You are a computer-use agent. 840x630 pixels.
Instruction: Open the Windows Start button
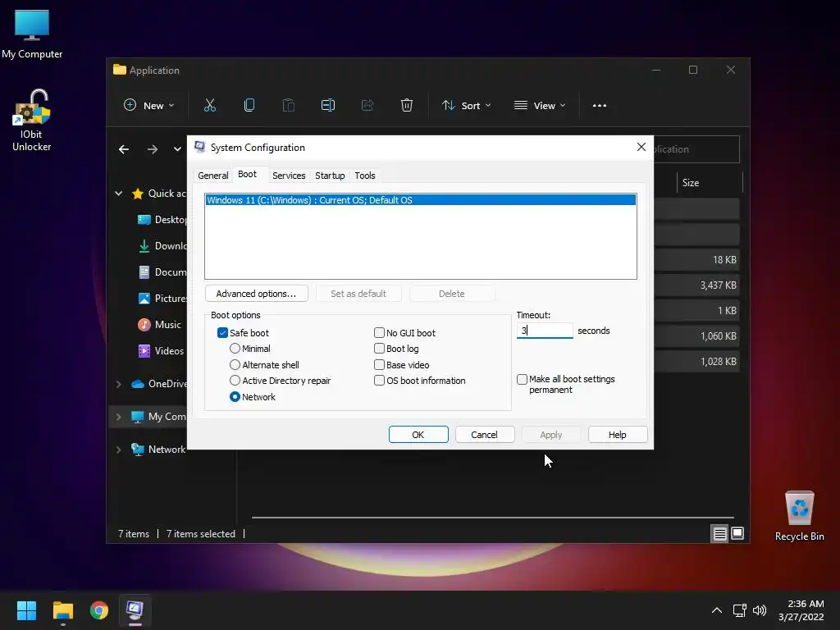[26, 610]
